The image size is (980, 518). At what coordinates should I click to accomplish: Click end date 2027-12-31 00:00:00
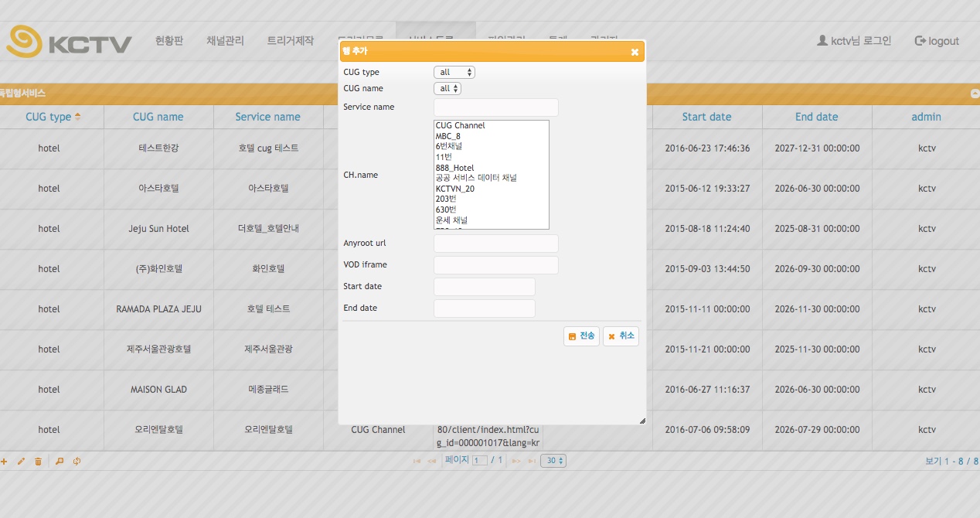click(817, 148)
